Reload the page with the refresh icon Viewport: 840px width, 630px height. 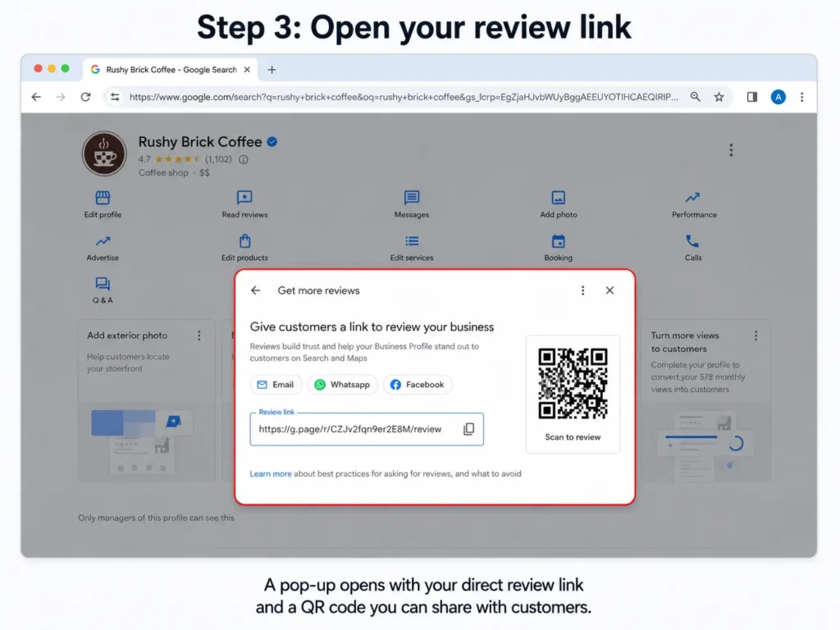pyautogui.click(x=85, y=97)
